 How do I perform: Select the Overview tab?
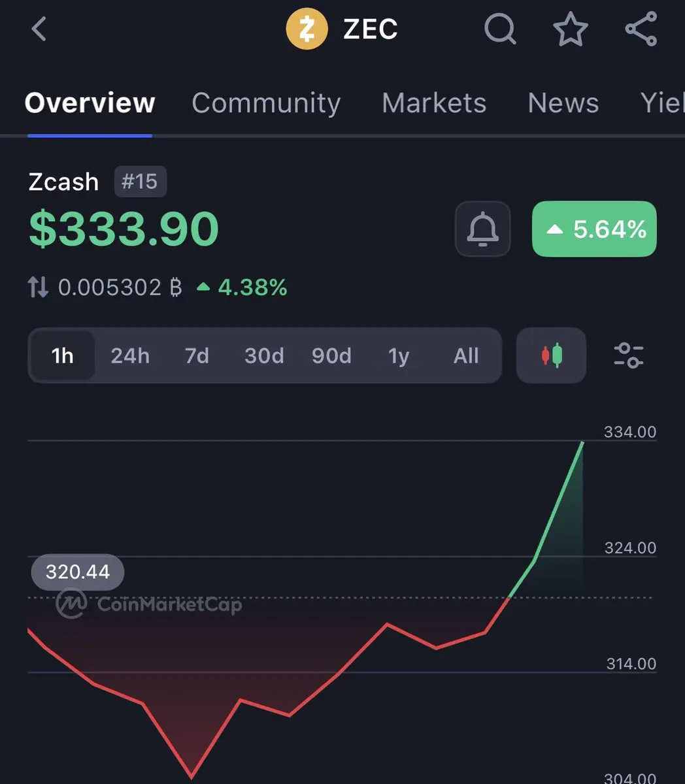[x=90, y=103]
